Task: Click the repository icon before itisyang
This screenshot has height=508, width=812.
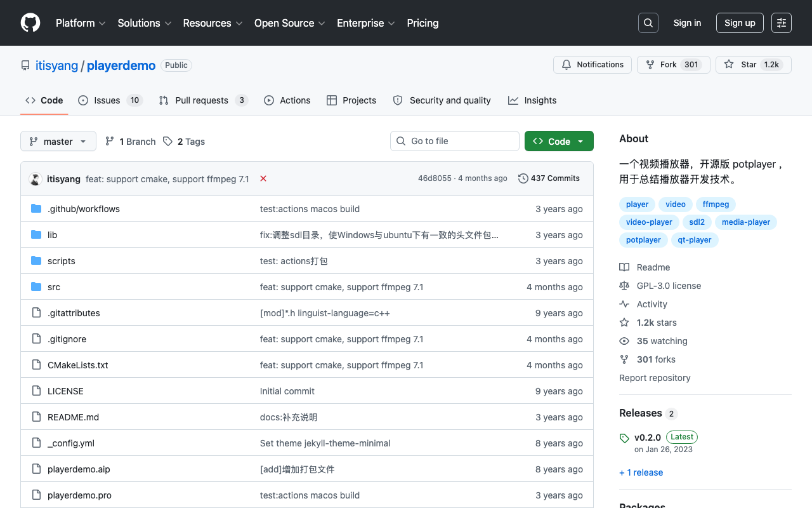Action: click(x=25, y=65)
